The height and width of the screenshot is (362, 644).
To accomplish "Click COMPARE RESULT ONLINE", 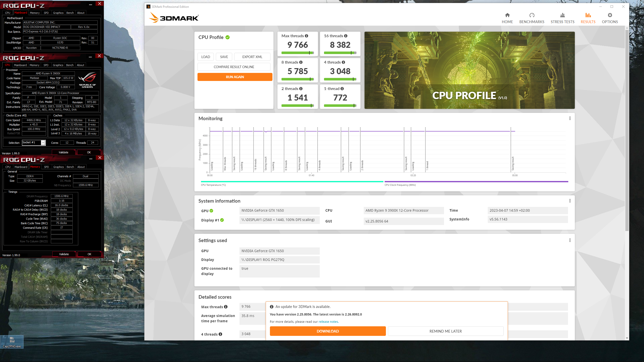I will 234,67.
